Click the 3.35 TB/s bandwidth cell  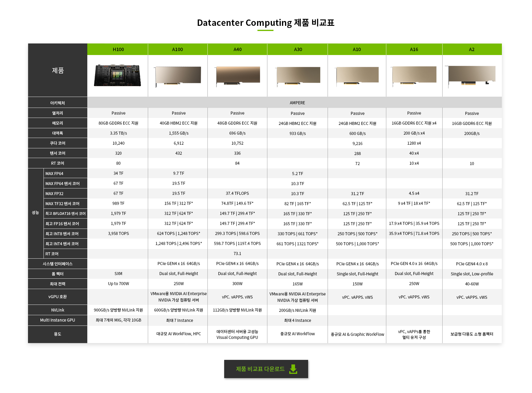[118, 133]
